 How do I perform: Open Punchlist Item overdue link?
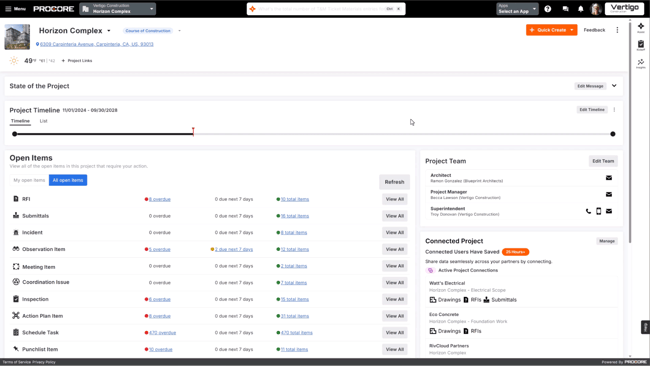(160, 349)
